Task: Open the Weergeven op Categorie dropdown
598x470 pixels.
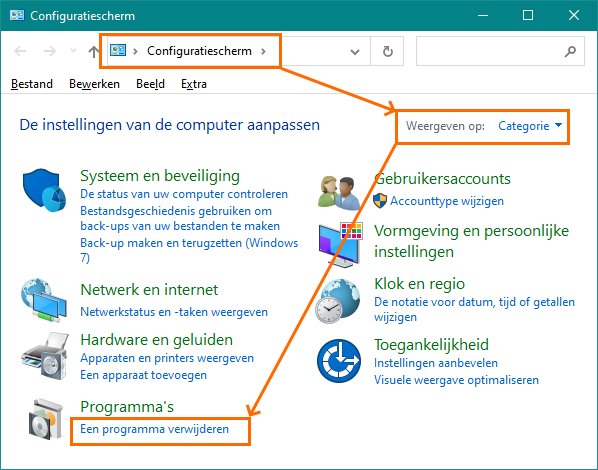Action: [530, 126]
